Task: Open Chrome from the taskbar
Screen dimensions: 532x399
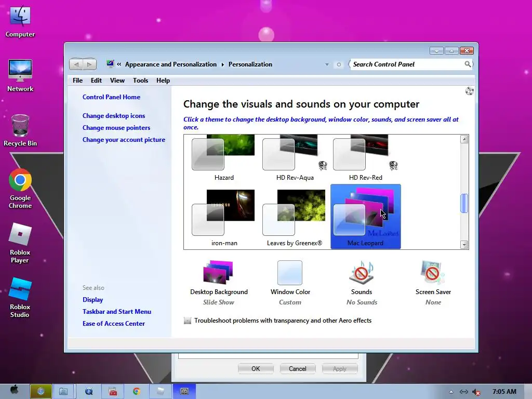Action: (x=137, y=391)
